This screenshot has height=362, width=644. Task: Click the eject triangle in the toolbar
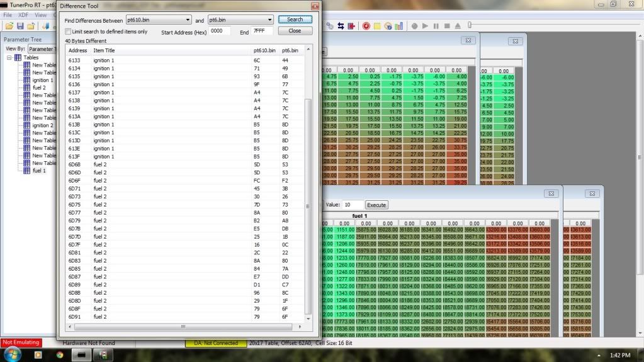pyautogui.click(x=458, y=26)
